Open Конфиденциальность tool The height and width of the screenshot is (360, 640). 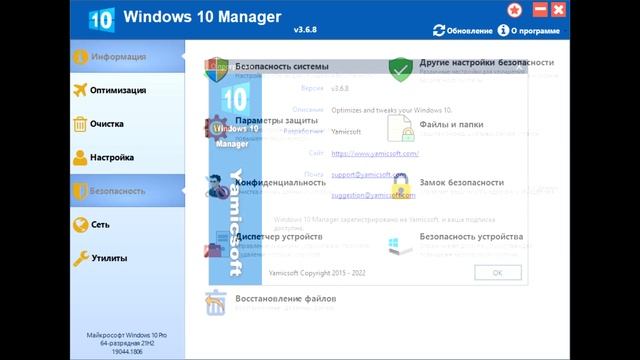click(280, 182)
